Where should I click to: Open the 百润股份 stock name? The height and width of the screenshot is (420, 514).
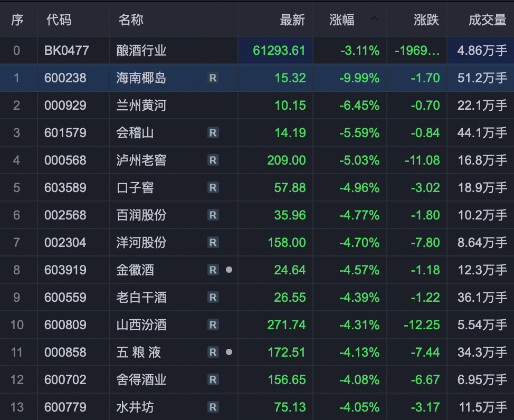pyautogui.click(x=141, y=215)
